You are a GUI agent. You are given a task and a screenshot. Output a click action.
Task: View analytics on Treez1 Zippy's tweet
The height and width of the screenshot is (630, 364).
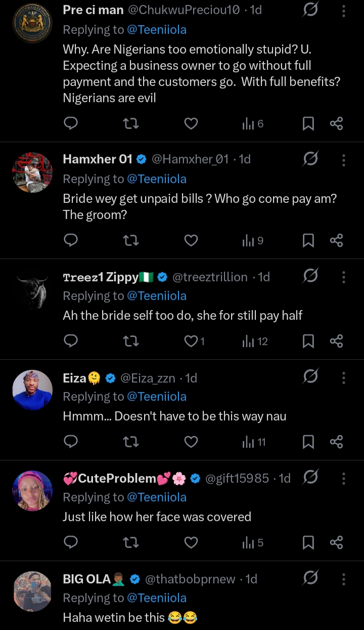(255, 342)
